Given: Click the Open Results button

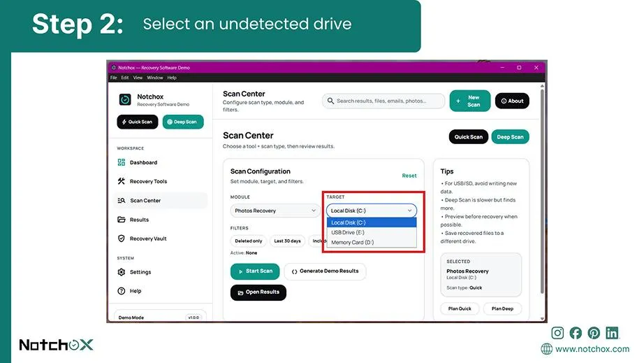Looking at the screenshot, I should click(258, 292).
